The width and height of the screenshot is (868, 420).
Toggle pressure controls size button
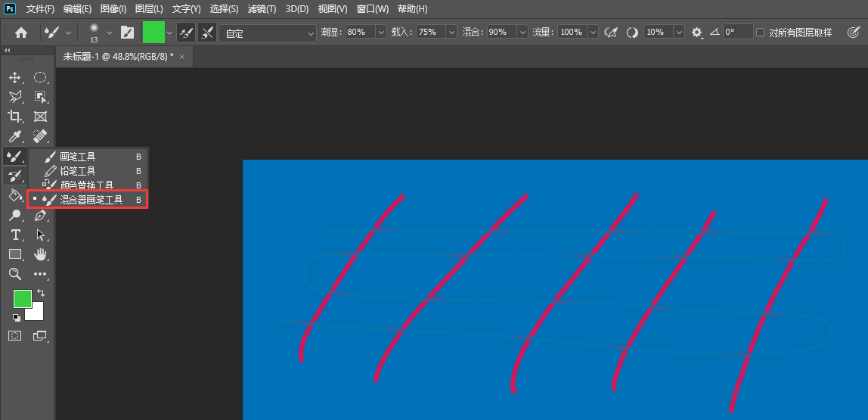coord(853,33)
